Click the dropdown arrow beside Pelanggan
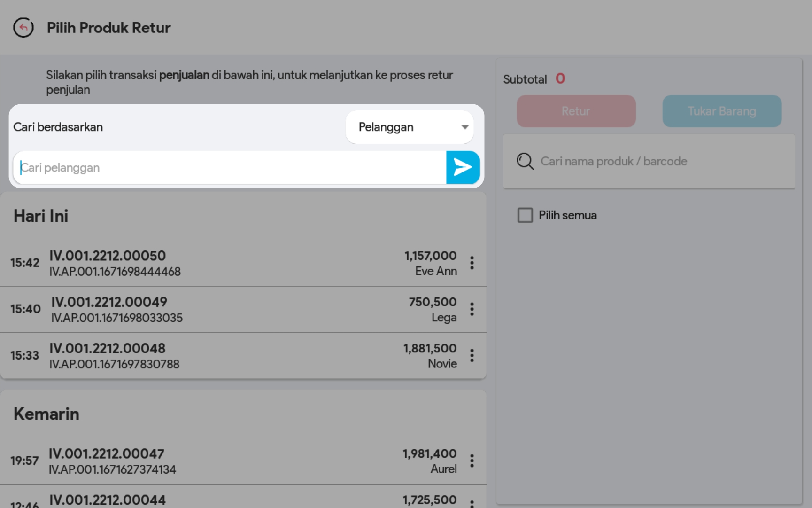Image resolution: width=812 pixels, height=508 pixels. point(465,127)
